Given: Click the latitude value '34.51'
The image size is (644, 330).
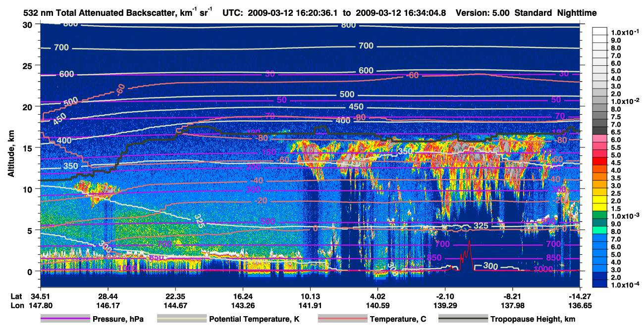Looking at the screenshot, I should [x=40, y=296].
